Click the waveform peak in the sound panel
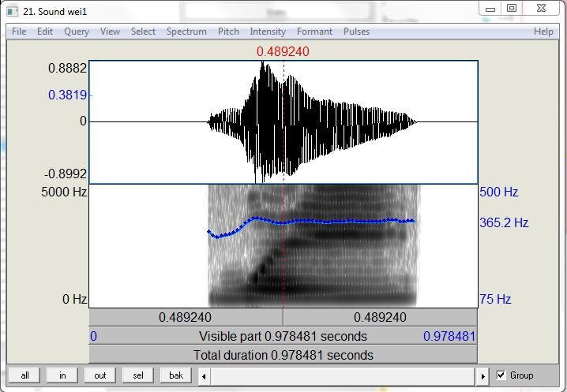 [x=263, y=65]
